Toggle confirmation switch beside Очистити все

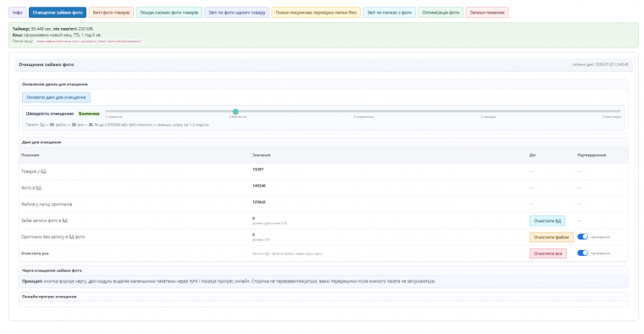pos(582,253)
